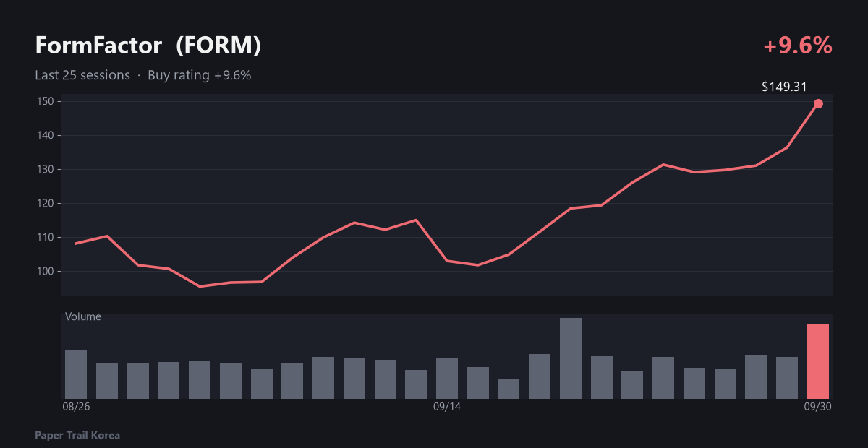Screen dimensions: 868x448
Task: Click the 09/14 date label
Action: (x=447, y=407)
